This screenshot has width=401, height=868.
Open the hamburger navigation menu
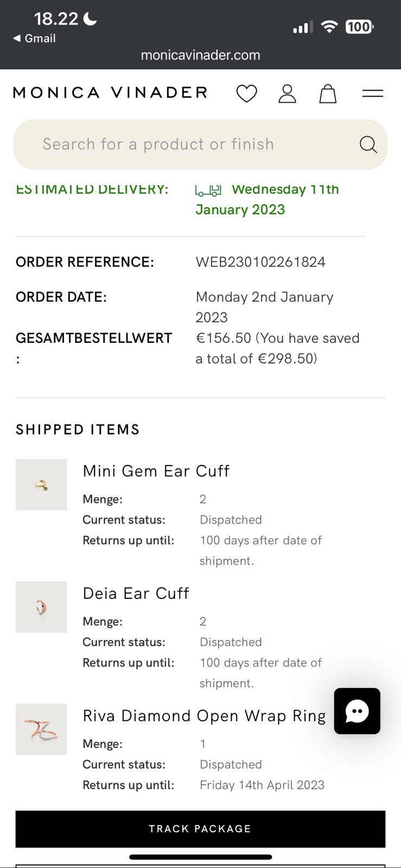click(x=373, y=94)
